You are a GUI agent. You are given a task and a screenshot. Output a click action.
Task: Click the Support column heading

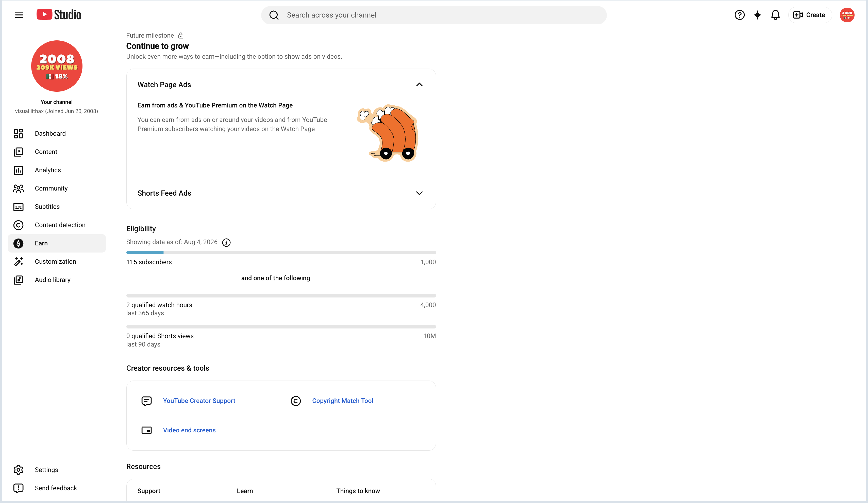[149, 491]
